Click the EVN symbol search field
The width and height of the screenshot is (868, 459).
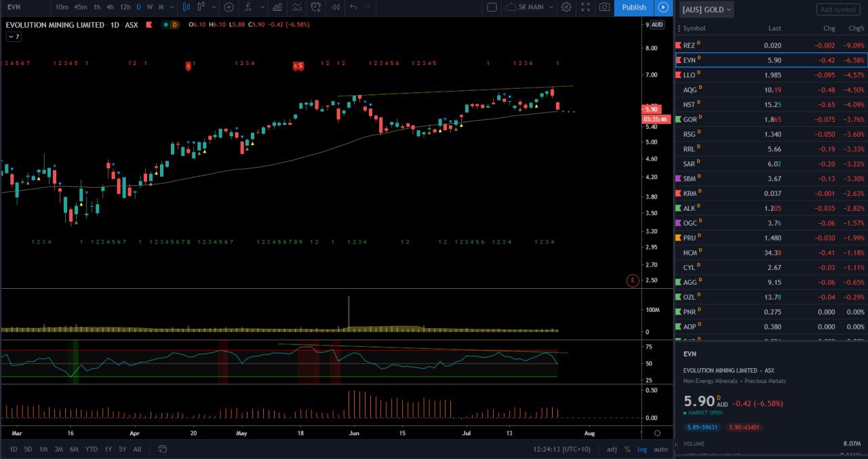tap(26, 7)
